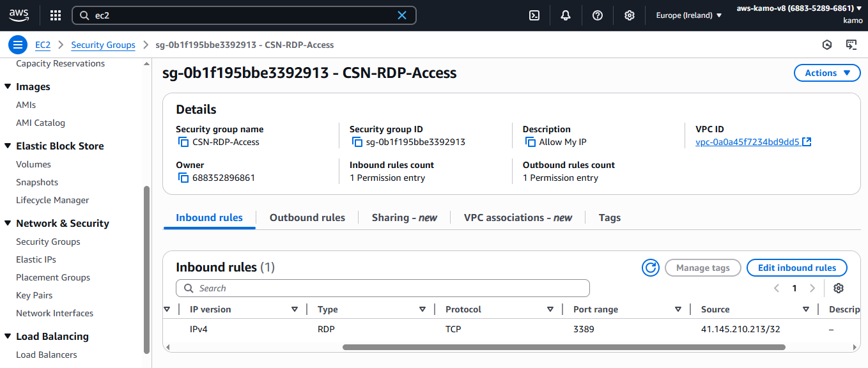Copy the security group ID
The width and height of the screenshot is (868, 368).
(357, 142)
